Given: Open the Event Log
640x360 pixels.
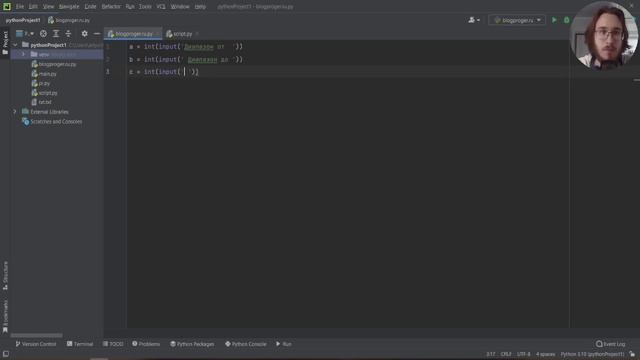Looking at the screenshot, I should pyautogui.click(x=611, y=344).
